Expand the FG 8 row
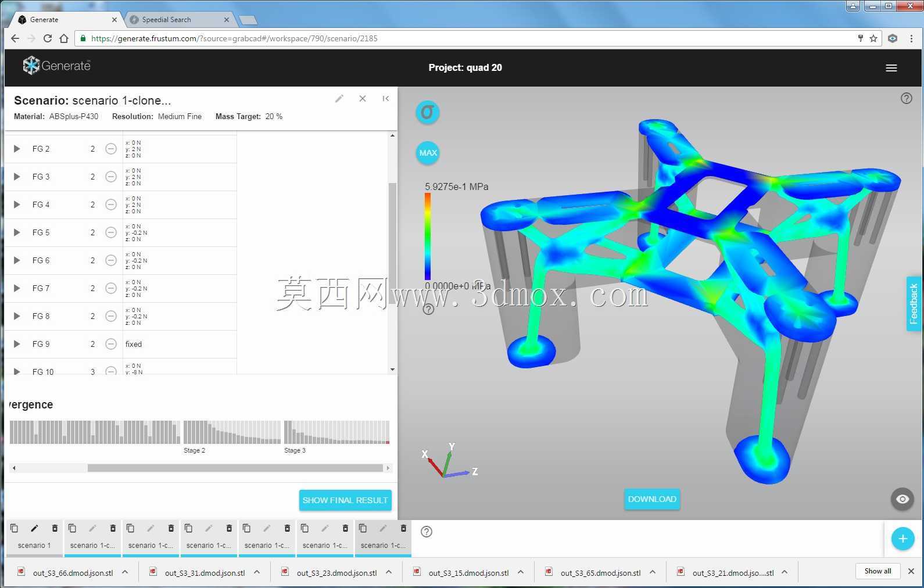Viewport: 924px width, 588px height. point(17,316)
